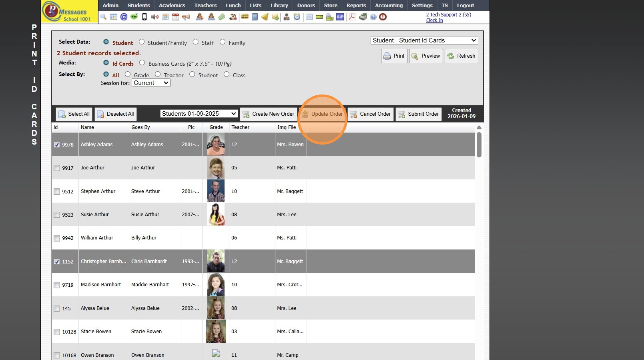
Task: Click the green chat bubble icon
Action: (x=134, y=17)
